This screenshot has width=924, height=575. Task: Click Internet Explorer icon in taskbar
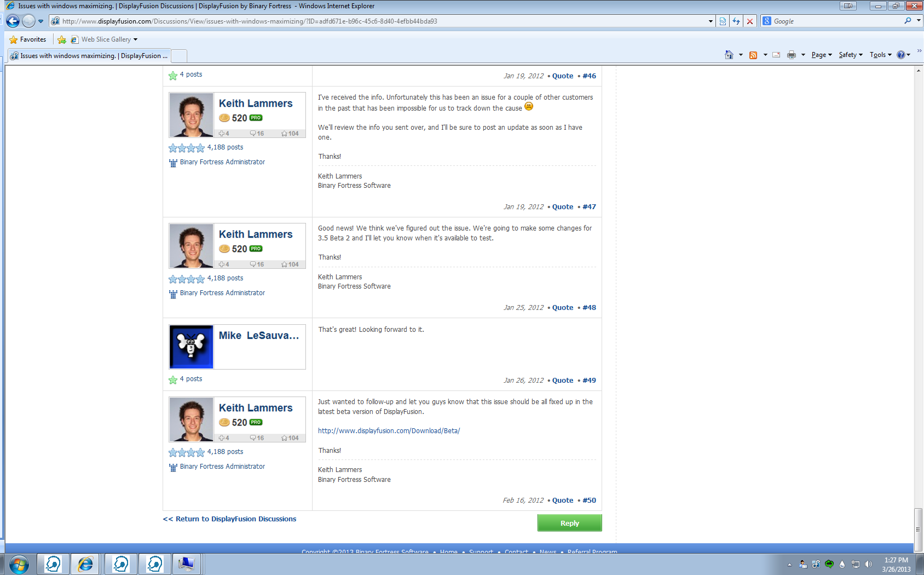[86, 563]
